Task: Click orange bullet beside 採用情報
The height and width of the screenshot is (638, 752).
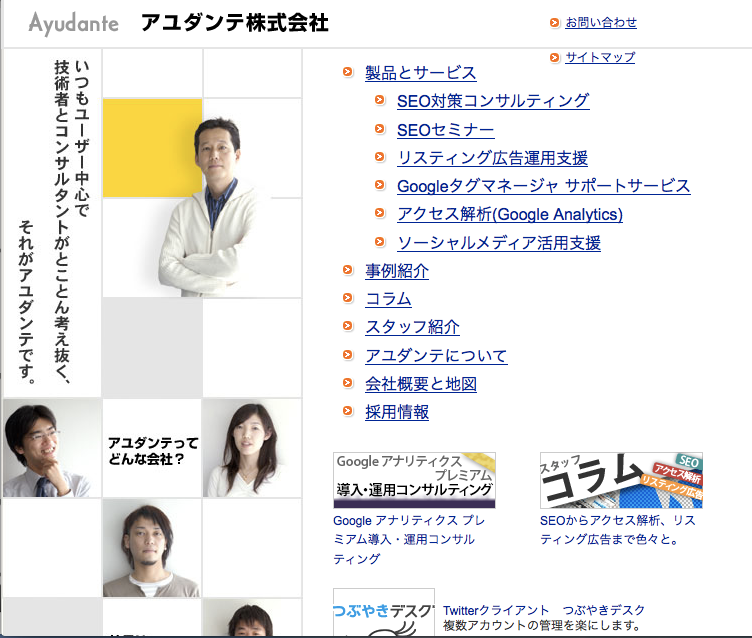Action: pos(348,411)
